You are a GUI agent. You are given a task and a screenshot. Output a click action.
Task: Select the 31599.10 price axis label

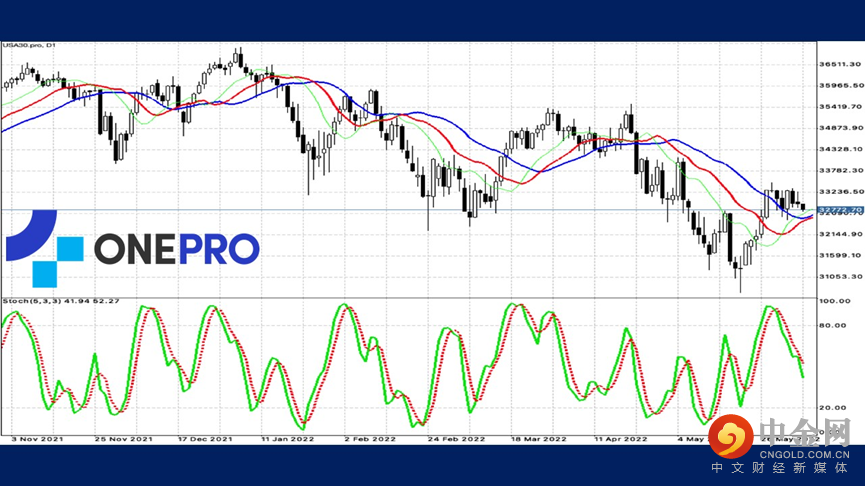pyautogui.click(x=840, y=255)
